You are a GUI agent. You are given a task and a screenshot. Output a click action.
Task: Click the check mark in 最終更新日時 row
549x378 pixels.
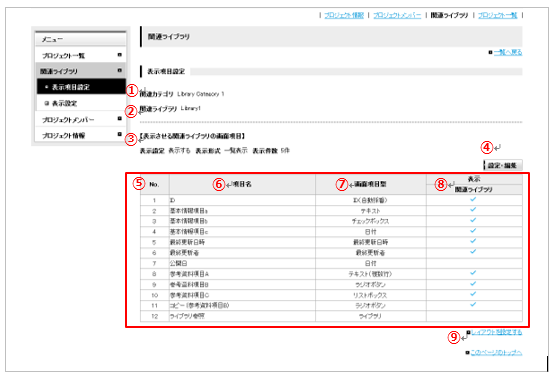473,241
